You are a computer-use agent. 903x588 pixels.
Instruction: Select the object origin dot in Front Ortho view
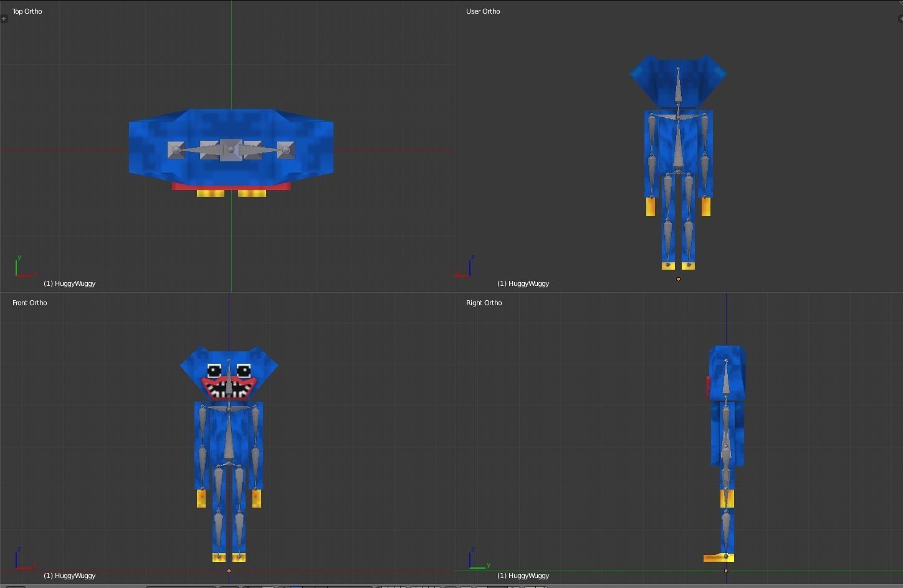229,571
